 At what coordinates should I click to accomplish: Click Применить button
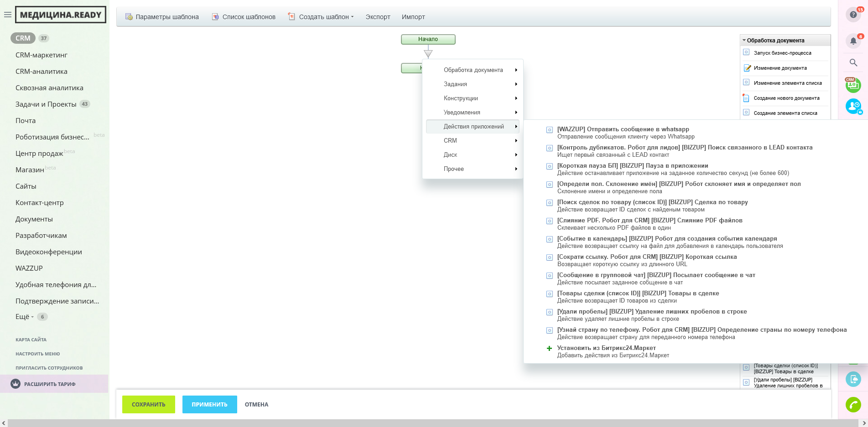[210, 404]
